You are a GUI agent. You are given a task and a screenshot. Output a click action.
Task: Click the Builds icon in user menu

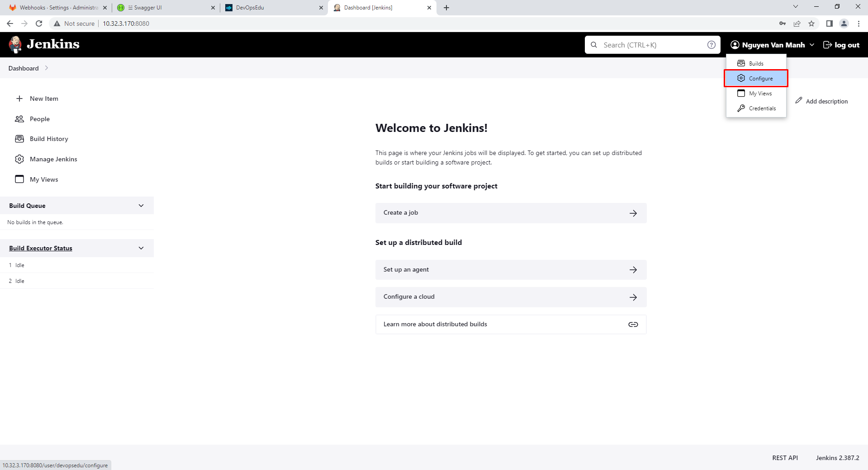741,63
